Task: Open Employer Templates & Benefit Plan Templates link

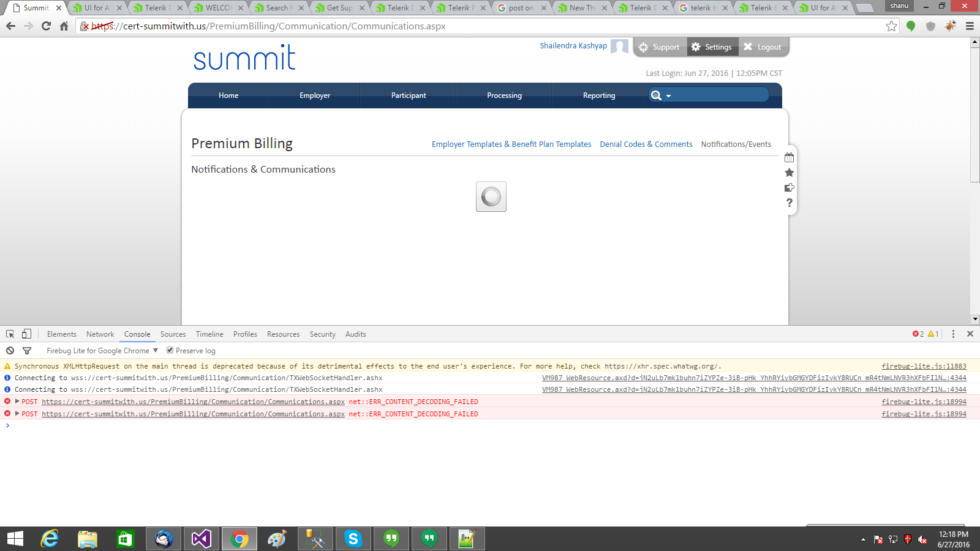Action: tap(511, 144)
